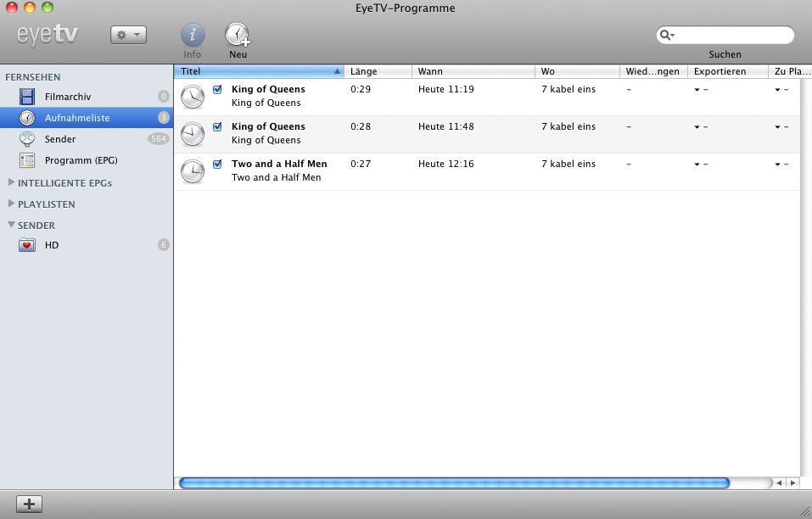Expand the PLAYLISTEN section
Screen dimensions: 812x519
(x=11, y=204)
